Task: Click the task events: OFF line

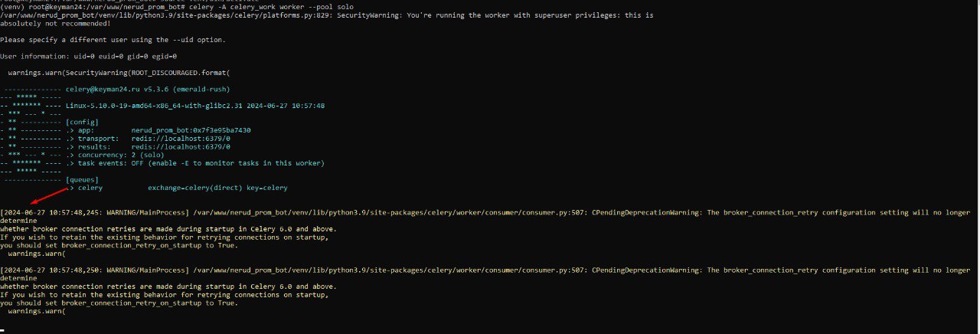Action: [x=199, y=163]
